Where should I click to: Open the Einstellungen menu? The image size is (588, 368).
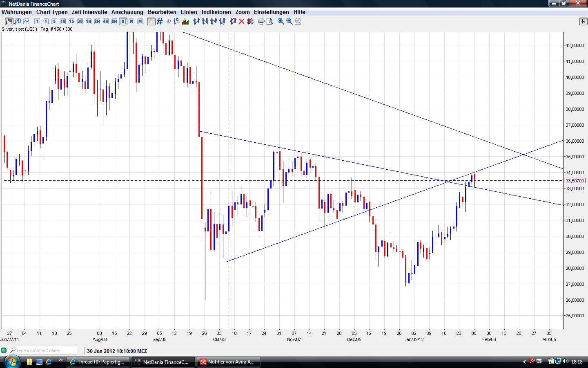point(271,12)
